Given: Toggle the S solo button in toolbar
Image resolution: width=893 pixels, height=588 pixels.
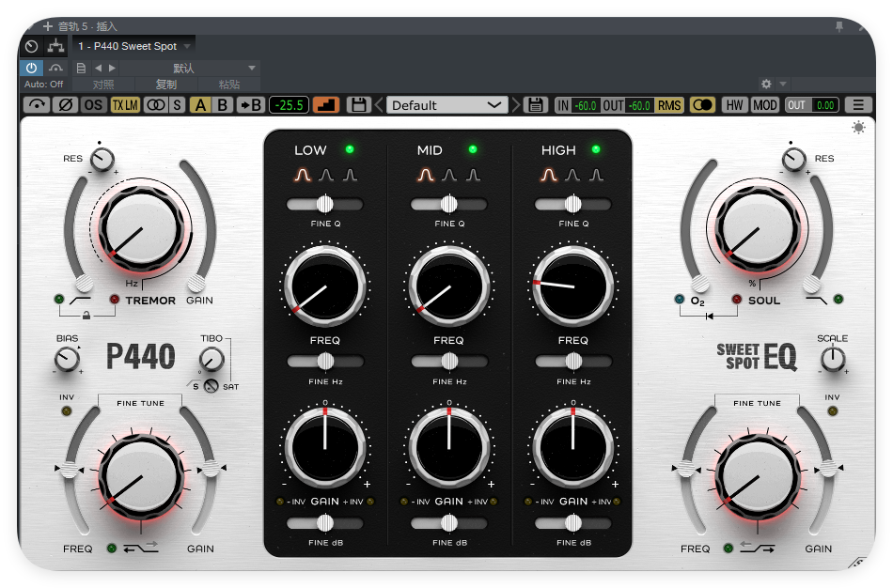Looking at the screenshot, I should coord(177,105).
